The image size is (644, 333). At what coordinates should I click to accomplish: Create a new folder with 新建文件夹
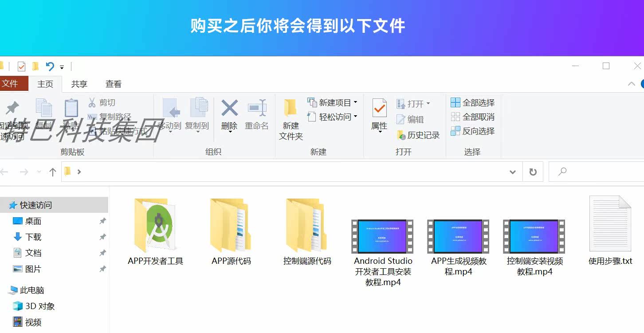tap(291, 119)
